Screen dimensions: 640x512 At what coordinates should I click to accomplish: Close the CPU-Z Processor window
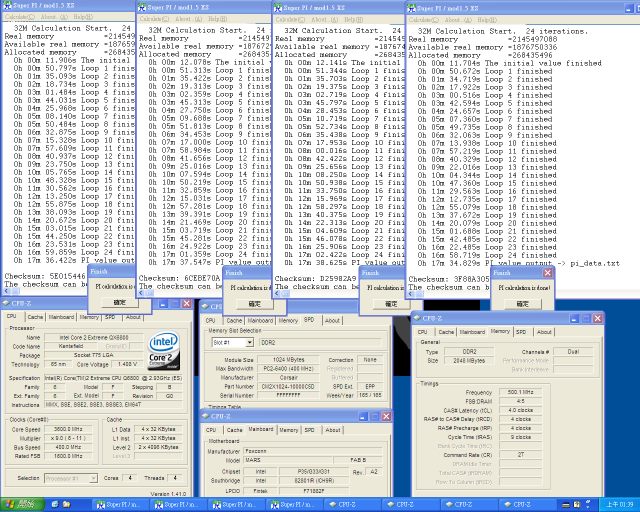coord(186,303)
